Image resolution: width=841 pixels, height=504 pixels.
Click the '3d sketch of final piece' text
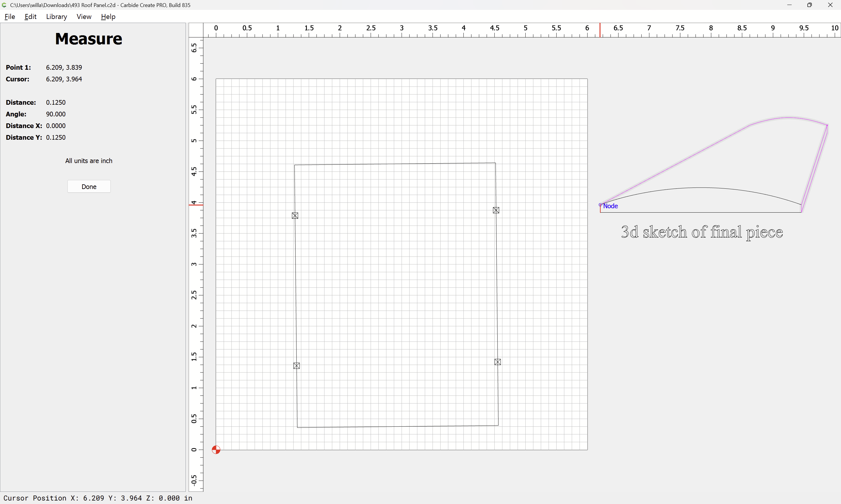click(702, 232)
